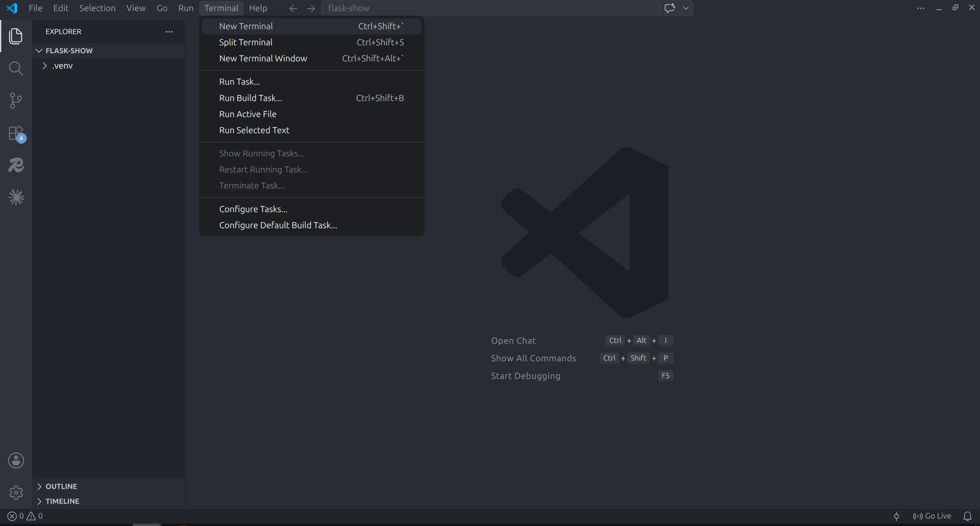
Task: Expand the .venv folder
Action: coord(108,66)
